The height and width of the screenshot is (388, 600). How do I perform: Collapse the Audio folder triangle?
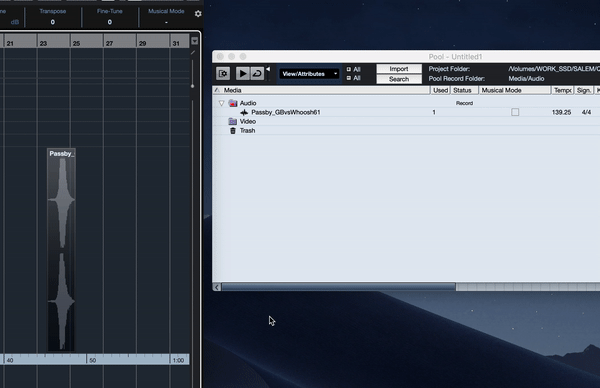click(221, 103)
